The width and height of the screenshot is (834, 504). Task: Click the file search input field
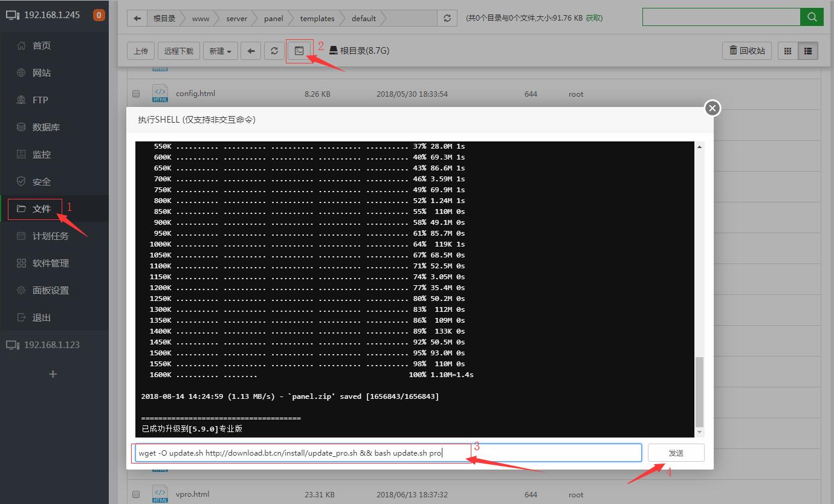tap(721, 17)
